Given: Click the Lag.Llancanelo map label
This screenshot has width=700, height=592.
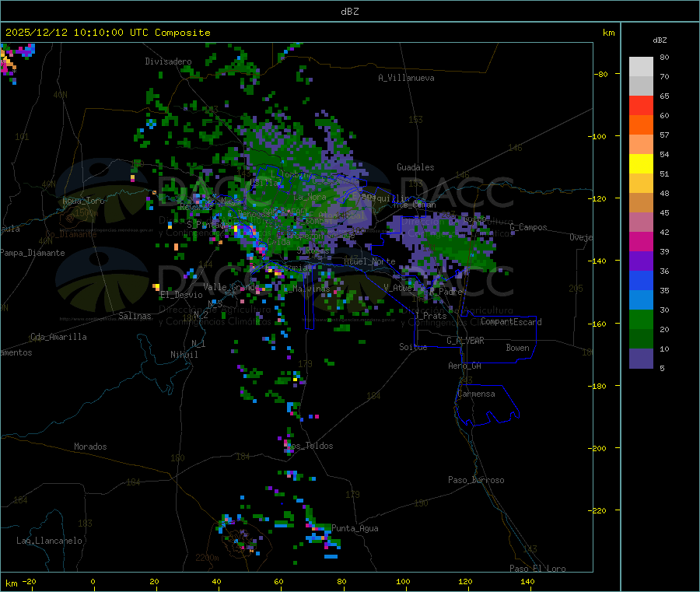Looking at the screenshot, I should [x=50, y=541].
